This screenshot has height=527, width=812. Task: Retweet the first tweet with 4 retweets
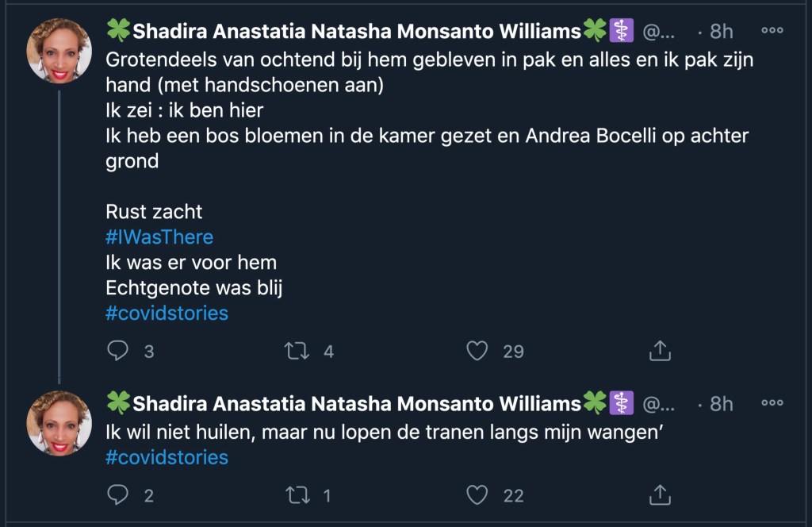297,350
